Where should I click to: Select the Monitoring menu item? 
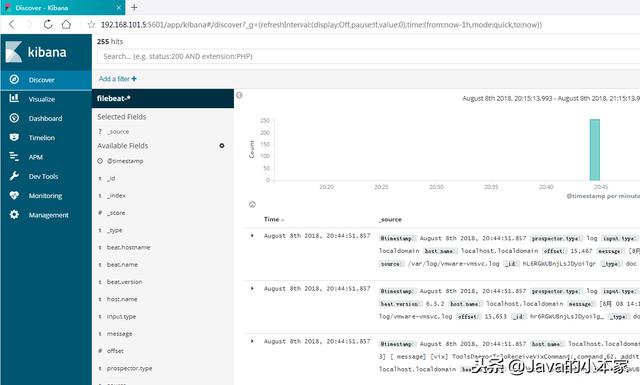click(45, 196)
